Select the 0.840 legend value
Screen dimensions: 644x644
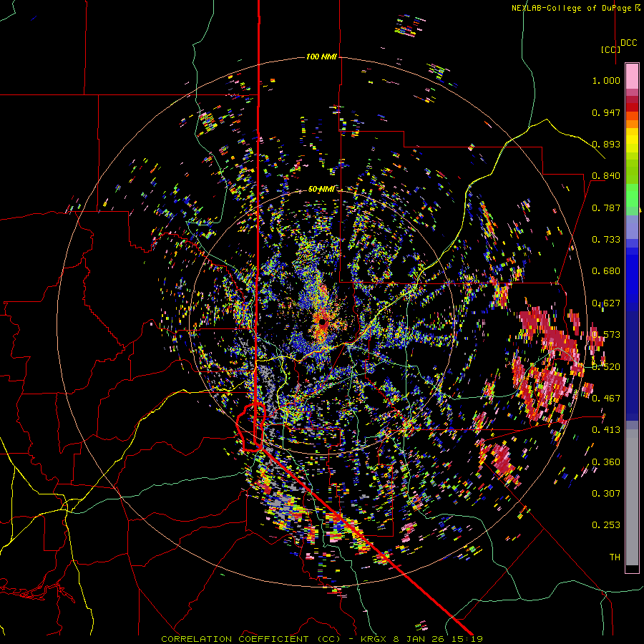coord(606,176)
